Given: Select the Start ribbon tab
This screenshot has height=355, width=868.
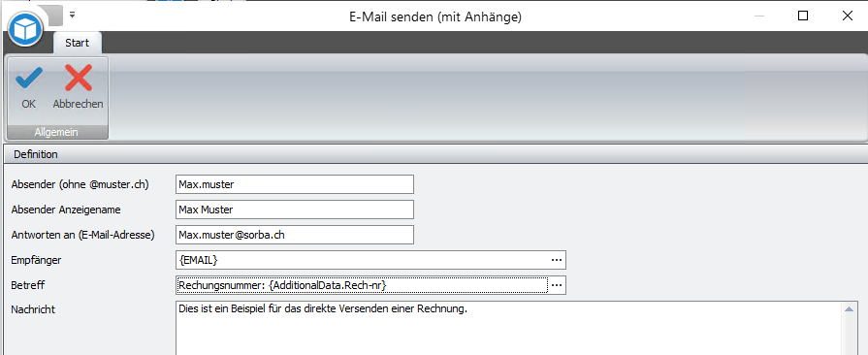Looking at the screenshot, I should 77,43.
